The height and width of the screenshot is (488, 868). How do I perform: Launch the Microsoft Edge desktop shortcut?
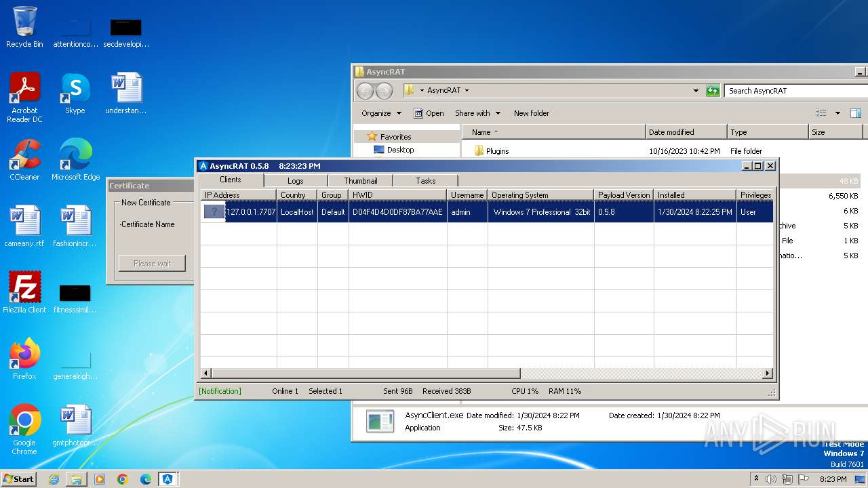[75, 160]
